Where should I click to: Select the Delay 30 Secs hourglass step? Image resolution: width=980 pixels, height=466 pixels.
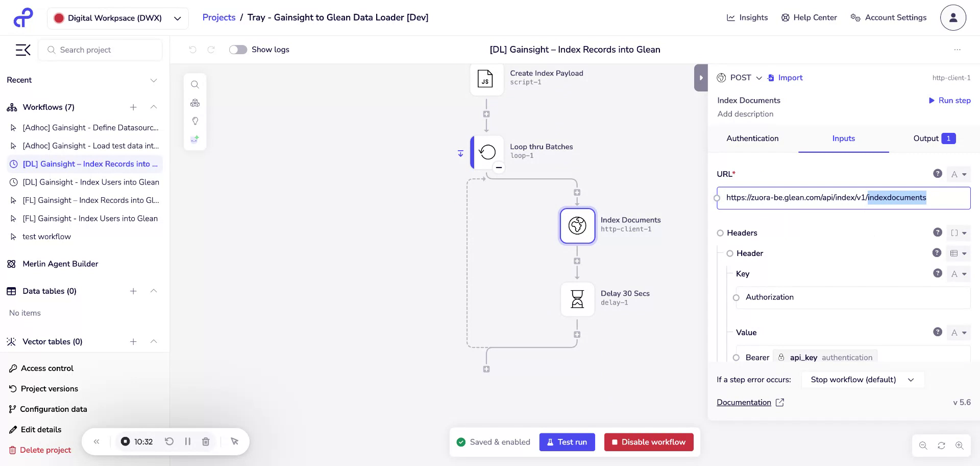click(x=577, y=299)
